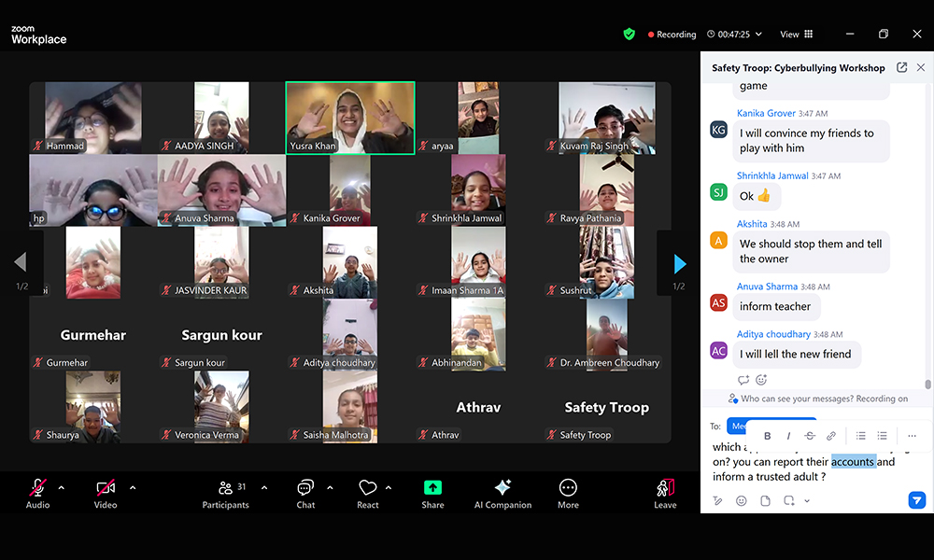Unmute using the Audio microphone icon
The image size is (934, 560).
37,488
